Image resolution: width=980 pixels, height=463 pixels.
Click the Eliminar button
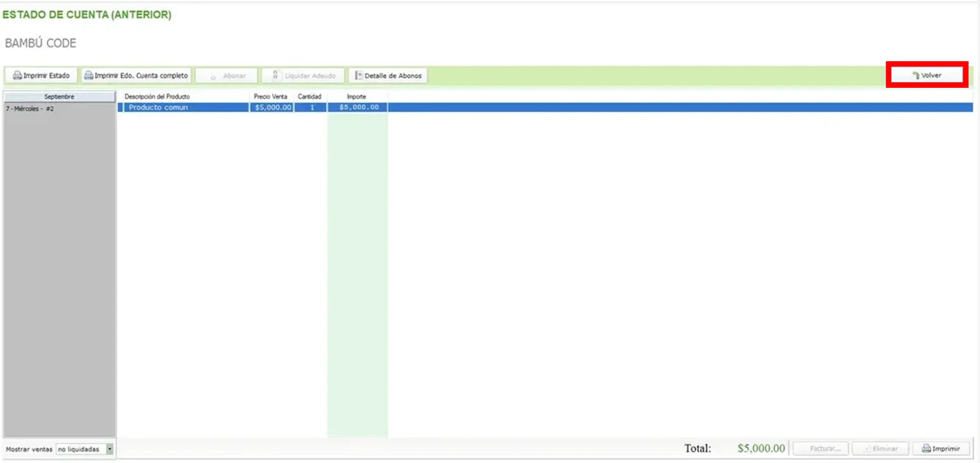(880, 449)
